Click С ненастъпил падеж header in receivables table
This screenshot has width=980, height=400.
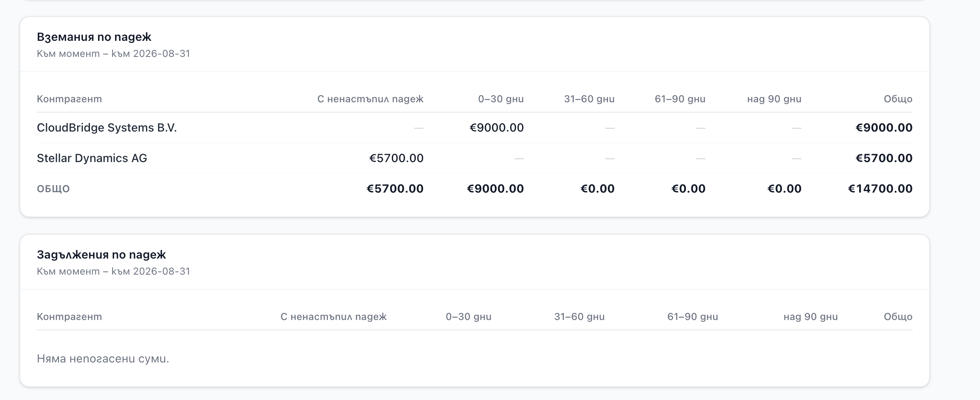click(x=370, y=99)
